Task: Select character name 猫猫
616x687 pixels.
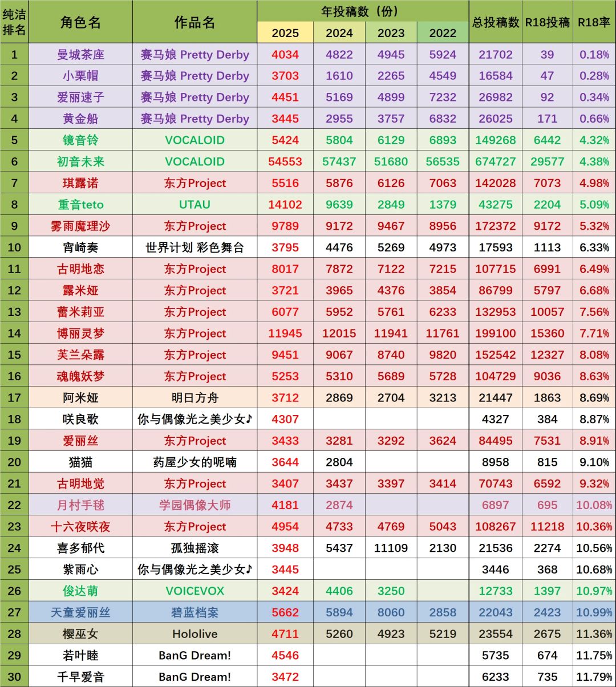Action: click(80, 462)
